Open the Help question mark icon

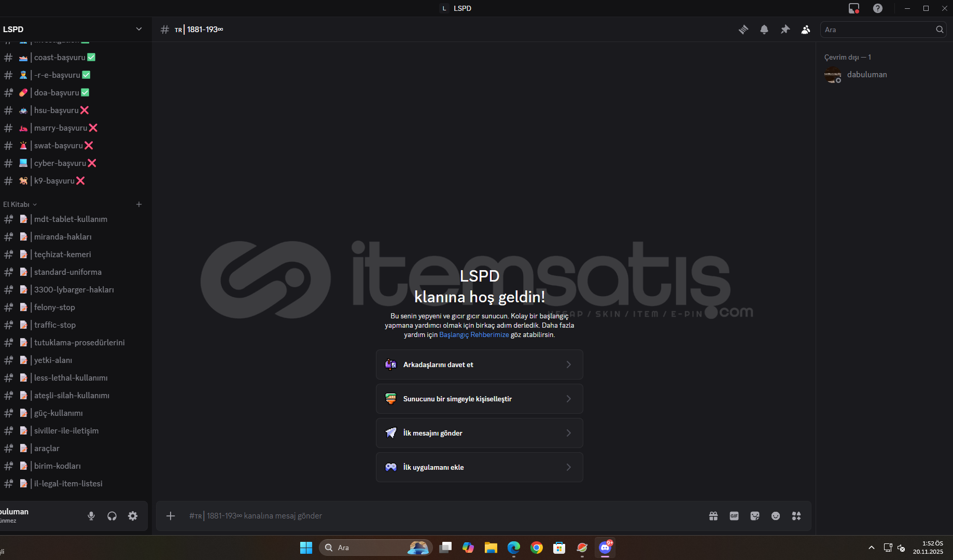click(x=878, y=8)
